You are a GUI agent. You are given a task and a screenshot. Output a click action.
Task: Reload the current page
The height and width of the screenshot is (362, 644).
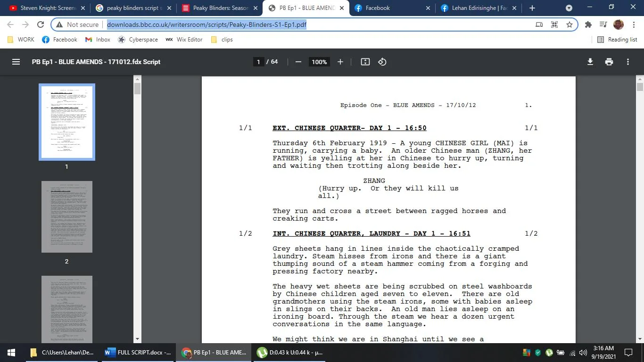41,25
